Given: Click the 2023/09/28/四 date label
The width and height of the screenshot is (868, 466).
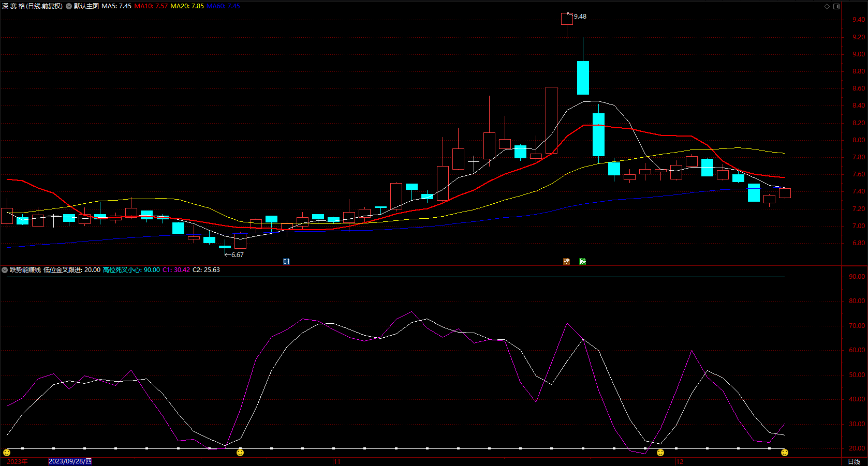Looking at the screenshot, I should point(70,461).
